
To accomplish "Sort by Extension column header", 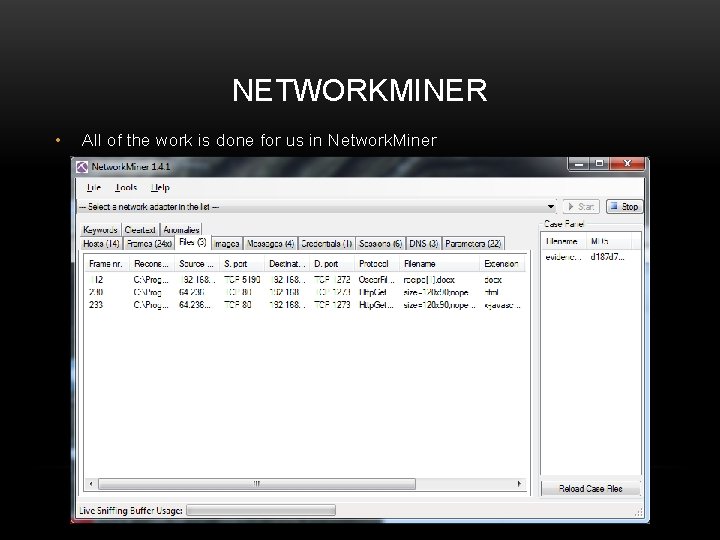I will pyautogui.click(x=502, y=264).
